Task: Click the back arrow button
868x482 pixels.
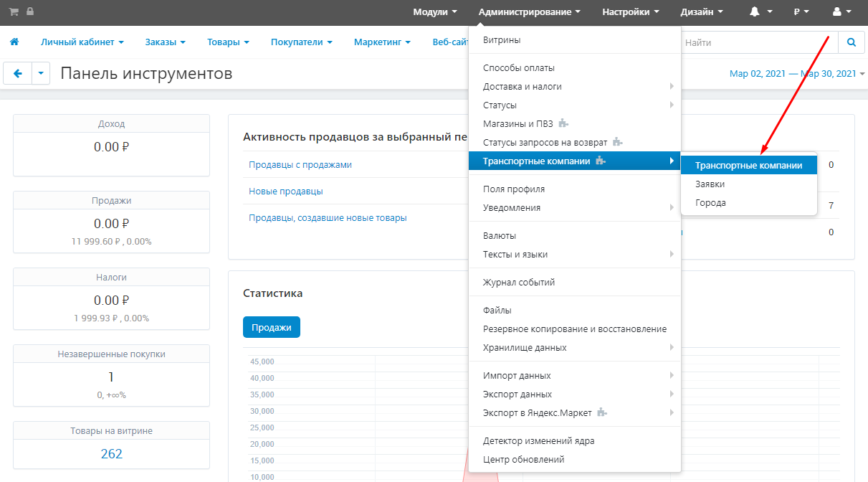Action: click(18, 73)
